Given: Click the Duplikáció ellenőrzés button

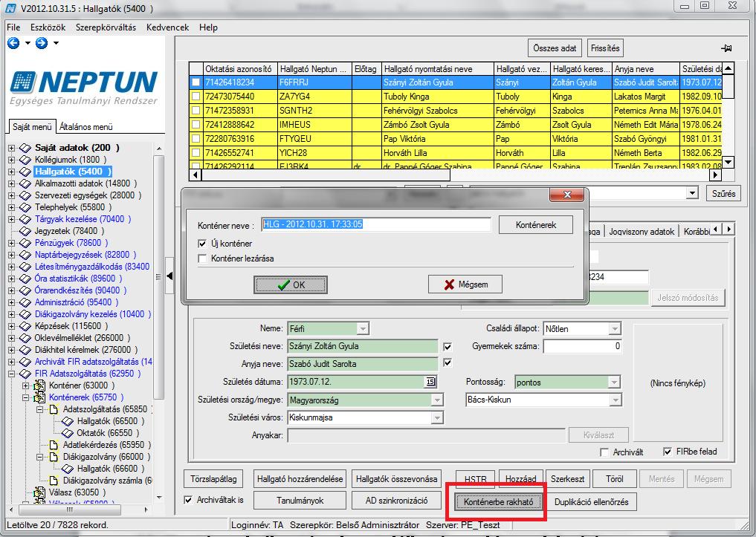Looking at the screenshot, I should pos(592,502).
